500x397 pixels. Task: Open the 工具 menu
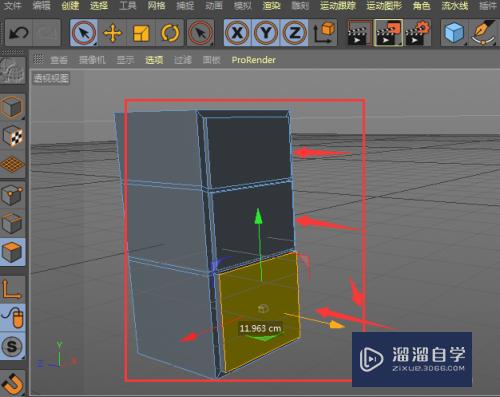[127, 6]
